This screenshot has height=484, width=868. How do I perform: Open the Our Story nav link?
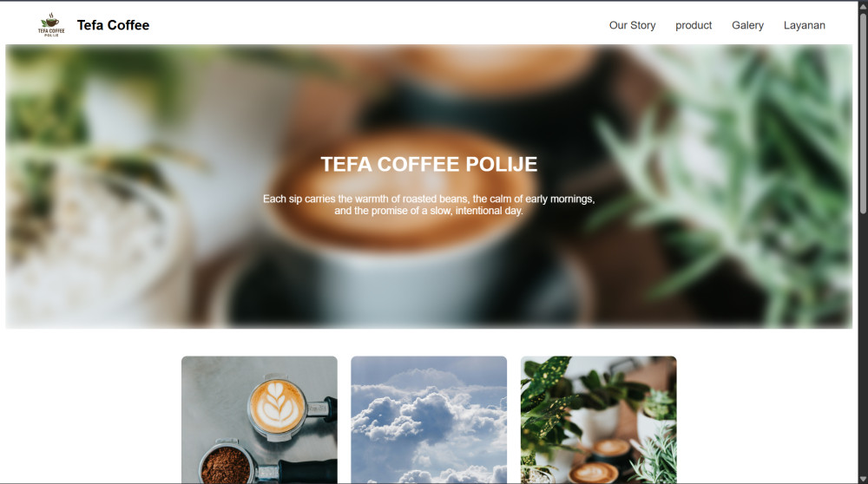[632, 25]
